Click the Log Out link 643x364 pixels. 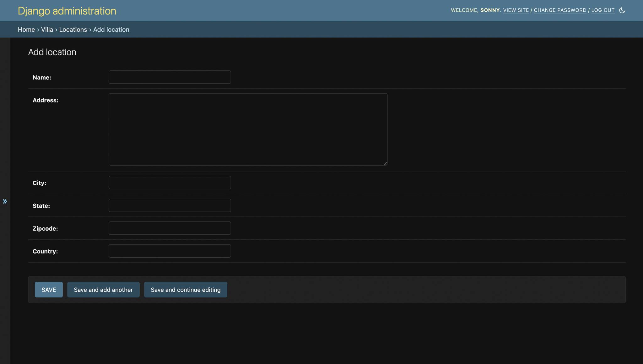(603, 10)
